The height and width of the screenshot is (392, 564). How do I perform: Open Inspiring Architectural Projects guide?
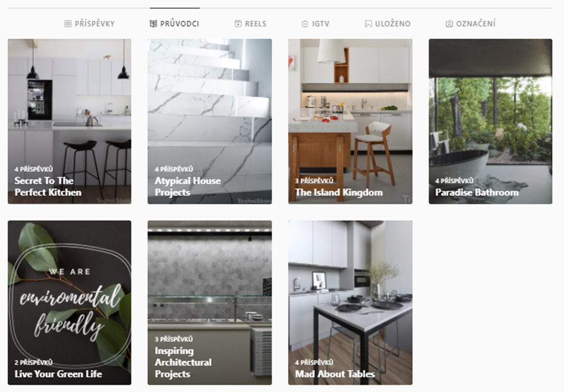(x=210, y=303)
